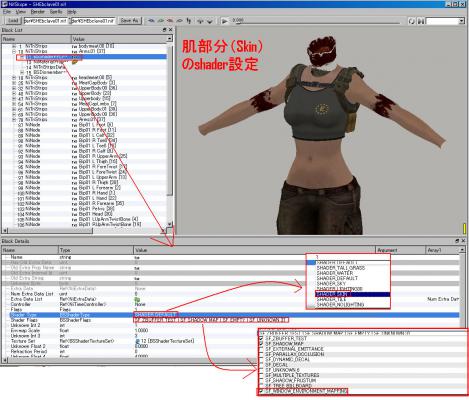Click the Walk view toolbar icon
The height and width of the screenshot is (400, 469).
point(189,21)
